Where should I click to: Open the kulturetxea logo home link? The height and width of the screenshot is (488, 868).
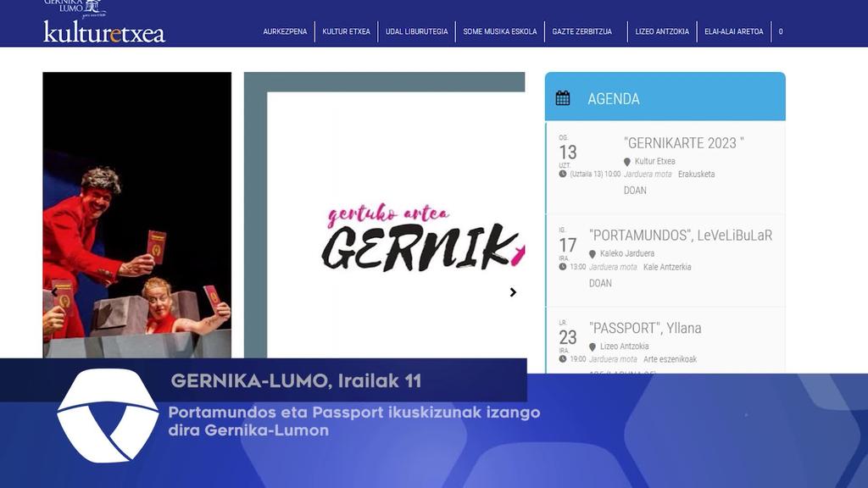[104, 31]
